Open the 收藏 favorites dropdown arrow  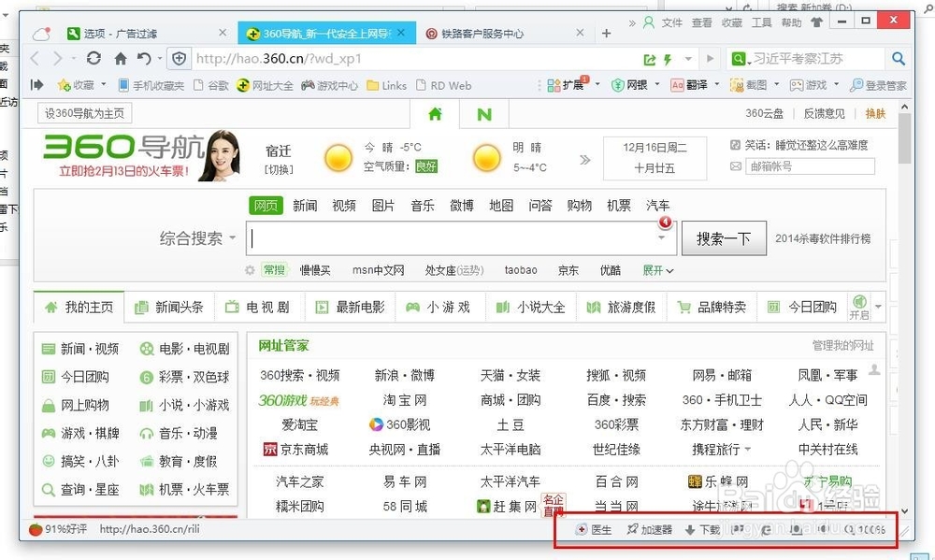(x=103, y=84)
